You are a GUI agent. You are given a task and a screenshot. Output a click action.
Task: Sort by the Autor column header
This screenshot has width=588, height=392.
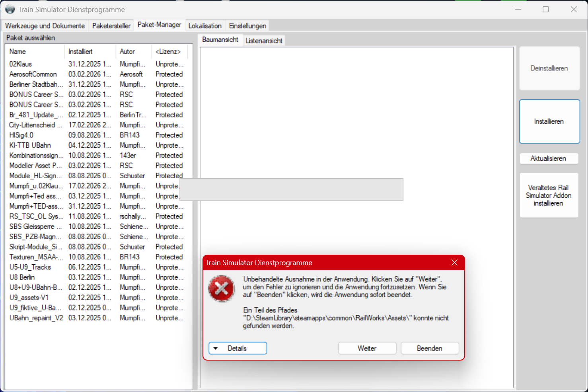[x=134, y=51]
